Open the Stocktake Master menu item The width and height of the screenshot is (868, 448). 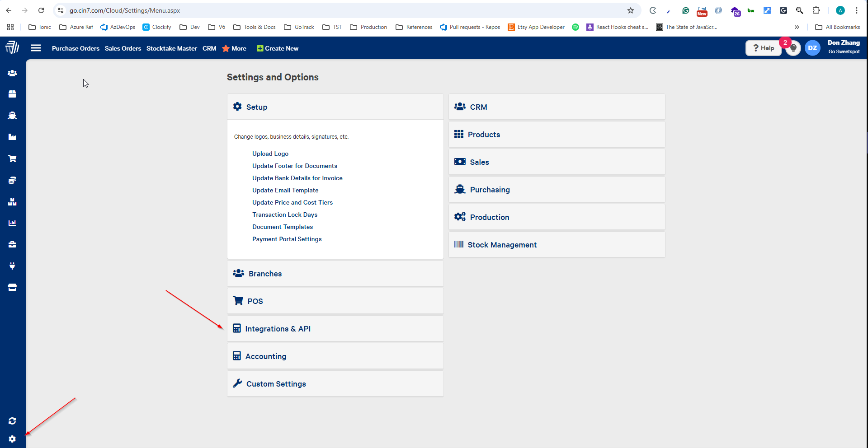(171, 48)
